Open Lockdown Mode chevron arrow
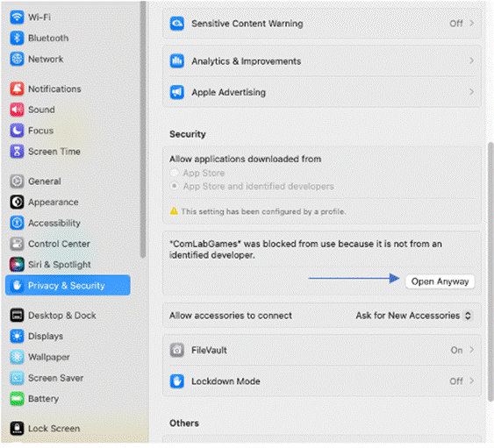 (472, 380)
